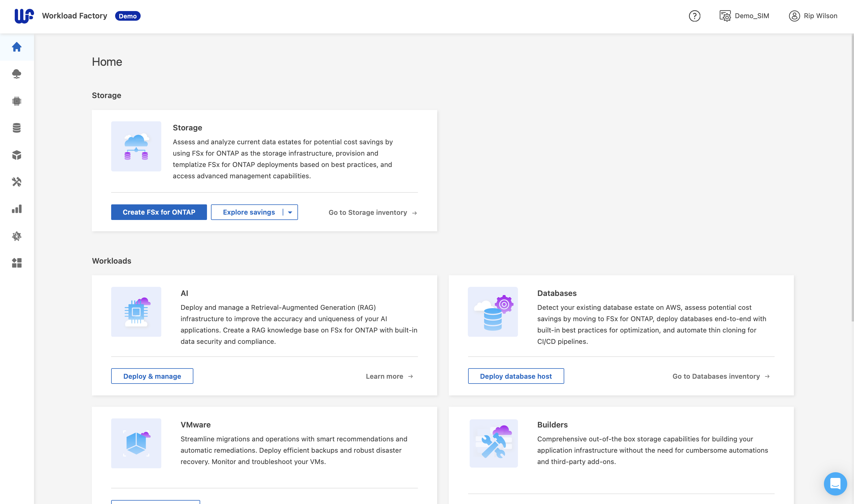Viewport: 854px width, 504px height.
Task: Open the dashboard tiles sidebar icon
Action: [17, 263]
